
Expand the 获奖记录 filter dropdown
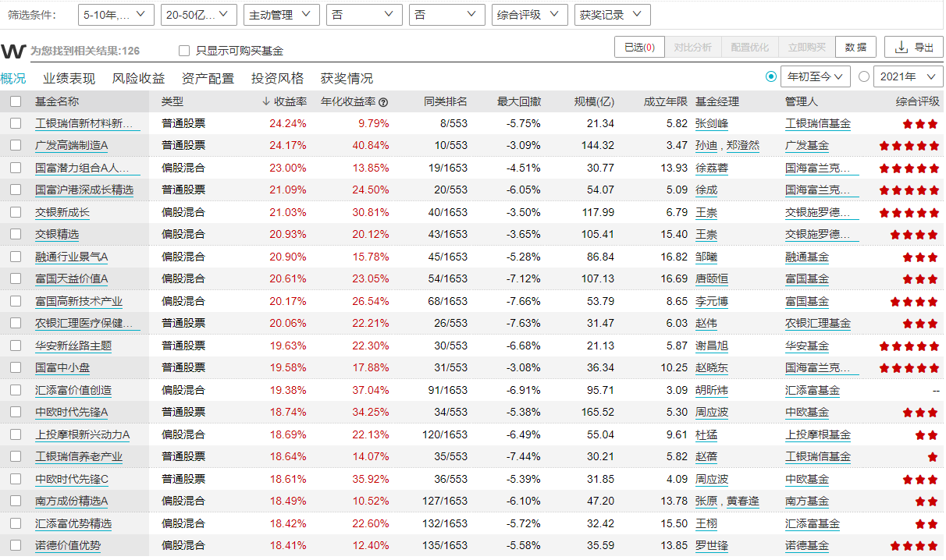pyautogui.click(x=613, y=15)
